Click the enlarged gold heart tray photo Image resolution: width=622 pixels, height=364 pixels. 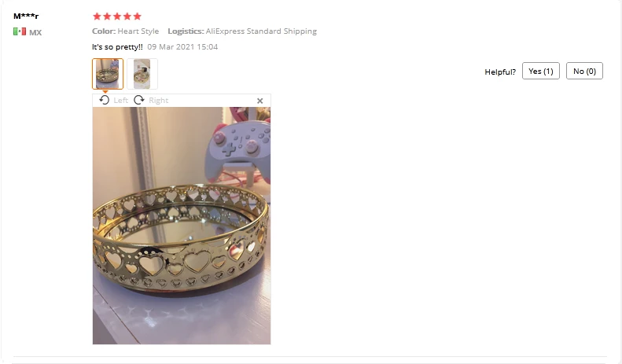coord(182,226)
